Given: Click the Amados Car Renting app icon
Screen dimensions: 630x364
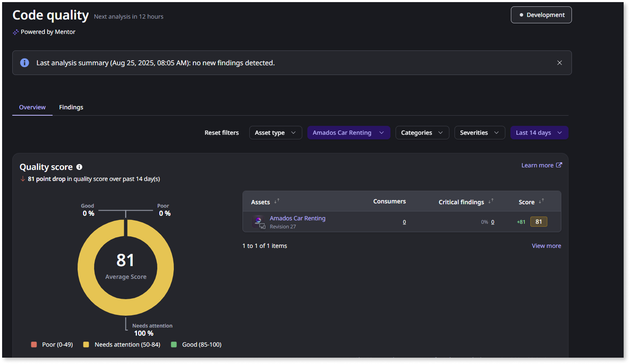Looking at the screenshot, I should [x=258, y=222].
